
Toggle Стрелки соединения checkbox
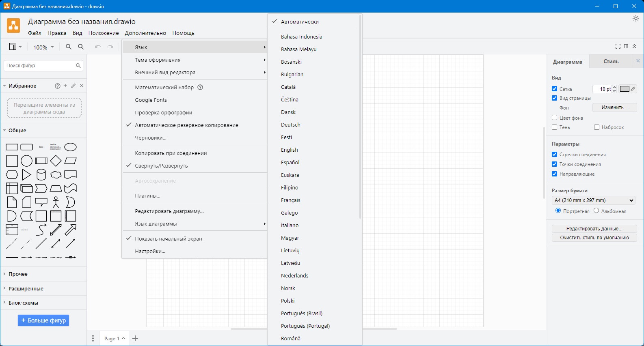pyautogui.click(x=554, y=154)
